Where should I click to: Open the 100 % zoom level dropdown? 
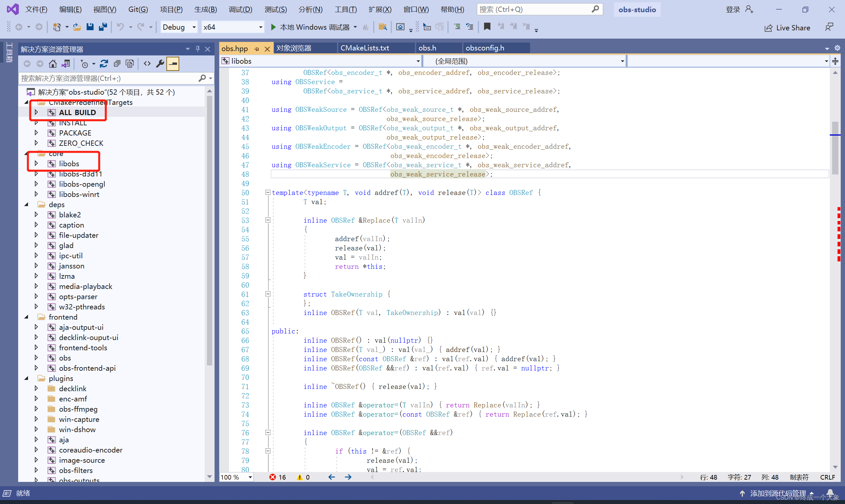236,477
